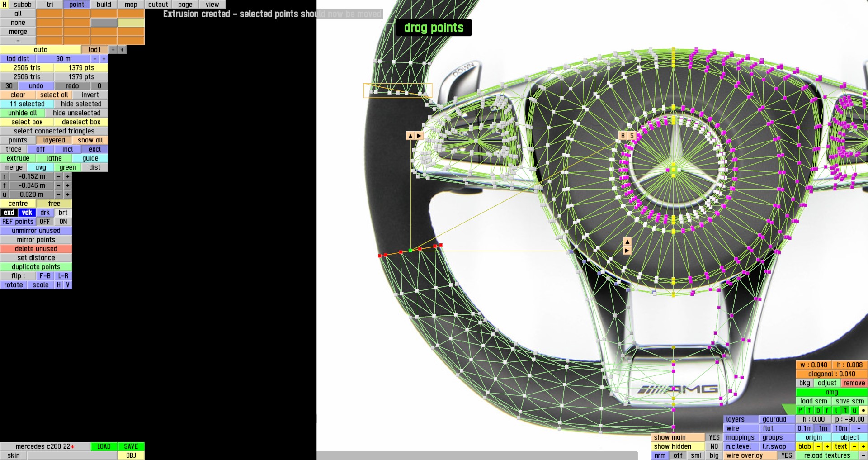The height and width of the screenshot is (460, 868).
Task: Click the green SAVE button
Action: [131, 446]
